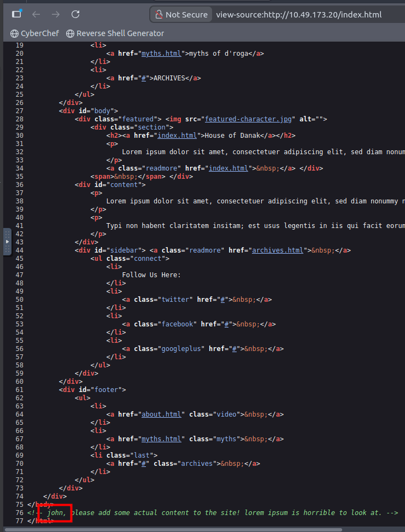Click the googleplus class # href link
This screenshot has width=405, height=532.
point(238,349)
